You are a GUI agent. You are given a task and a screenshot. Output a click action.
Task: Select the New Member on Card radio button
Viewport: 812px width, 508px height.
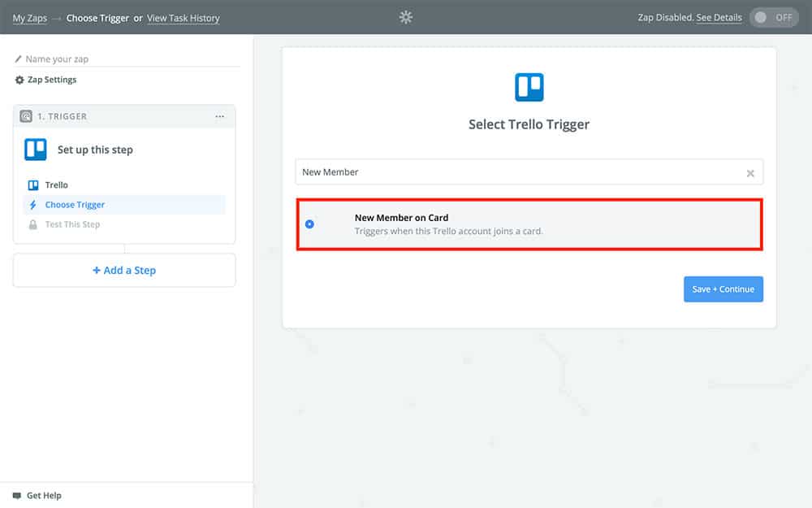[309, 224]
